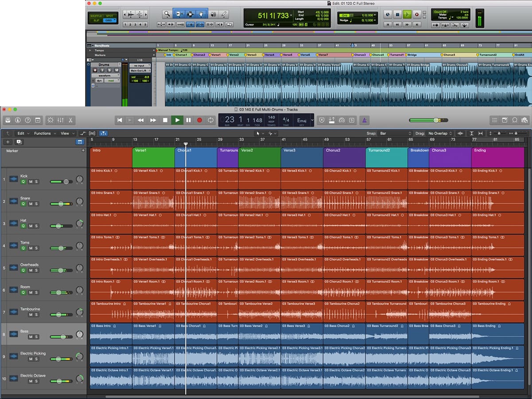Open the Quick Help question mark button
Image resolution: width=532 pixels, height=399 pixels.
click(27, 120)
